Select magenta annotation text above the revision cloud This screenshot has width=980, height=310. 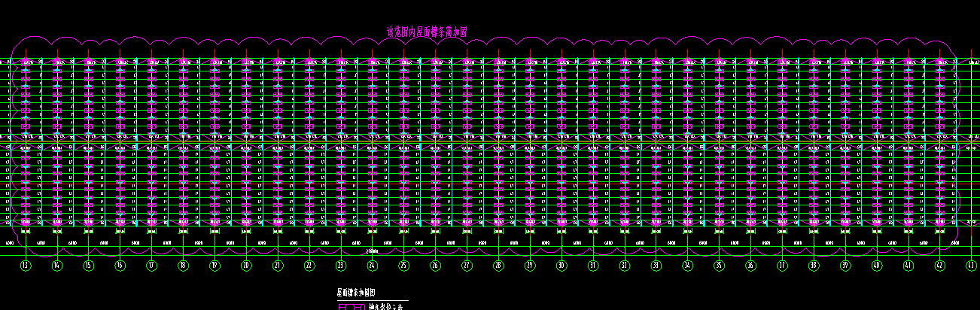[x=427, y=32]
